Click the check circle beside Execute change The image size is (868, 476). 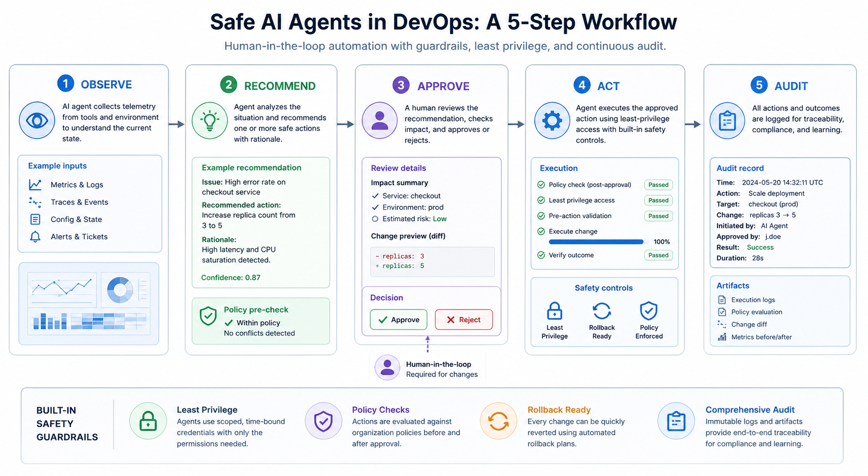pos(541,231)
